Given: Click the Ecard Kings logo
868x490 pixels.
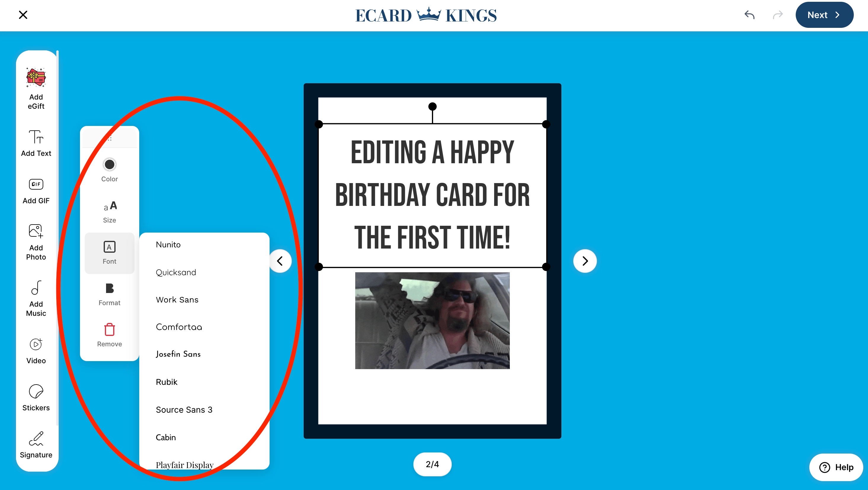Looking at the screenshot, I should point(426,15).
